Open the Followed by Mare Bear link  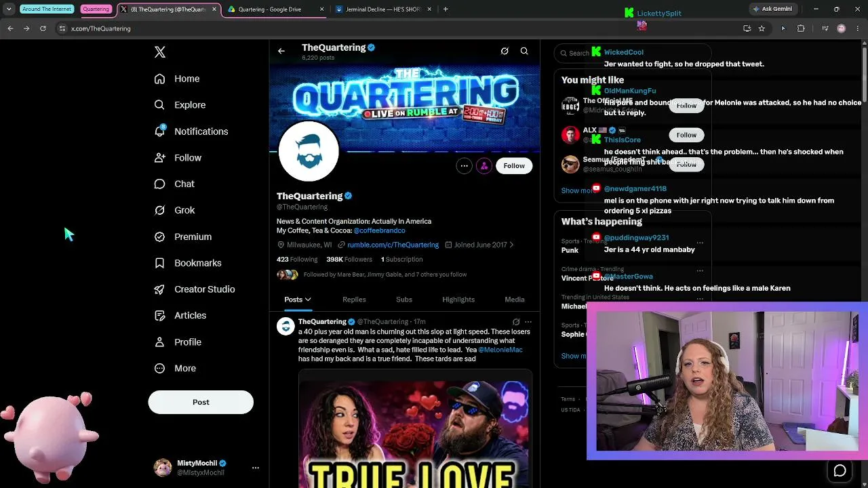click(385, 274)
